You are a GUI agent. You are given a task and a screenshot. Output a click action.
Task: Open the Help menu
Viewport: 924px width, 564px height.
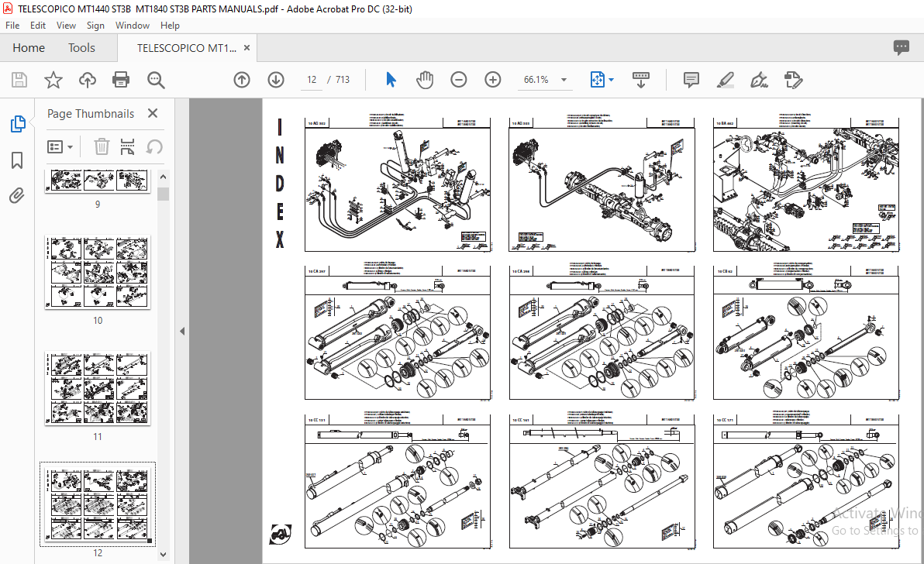(x=170, y=26)
